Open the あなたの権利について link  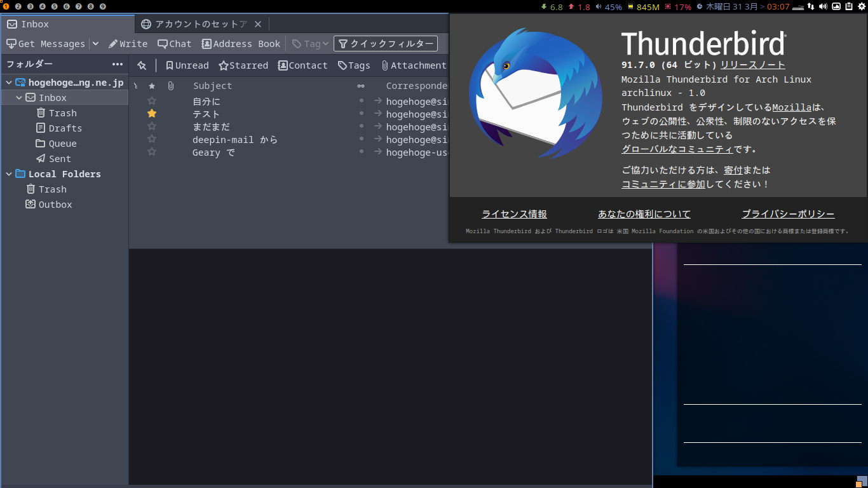pos(644,215)
